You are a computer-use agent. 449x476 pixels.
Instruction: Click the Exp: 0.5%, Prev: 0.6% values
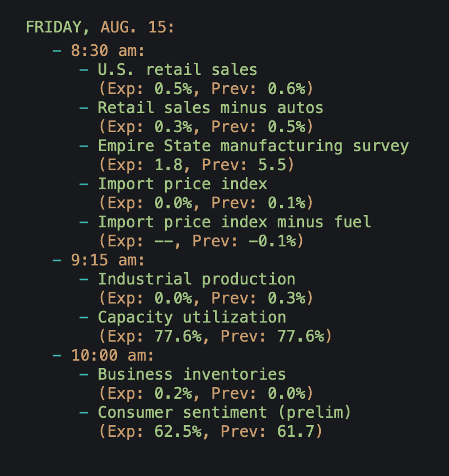click(206, 88)
